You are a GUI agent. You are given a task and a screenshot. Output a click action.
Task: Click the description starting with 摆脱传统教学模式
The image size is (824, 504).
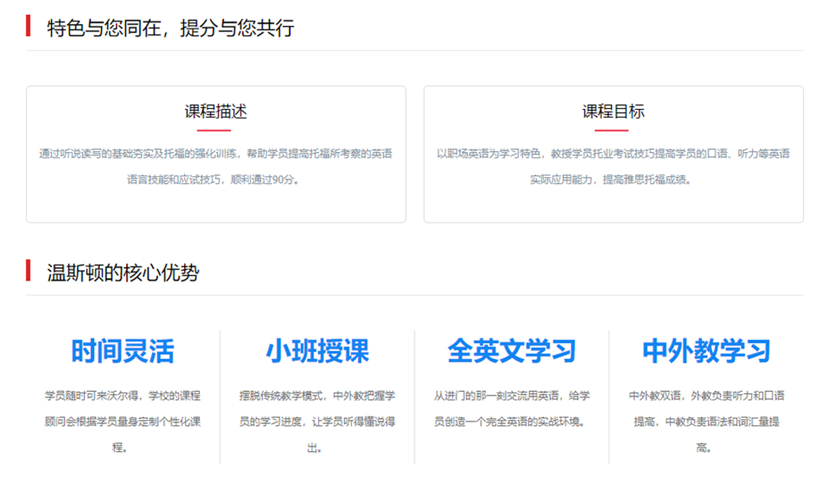point(317,422)
